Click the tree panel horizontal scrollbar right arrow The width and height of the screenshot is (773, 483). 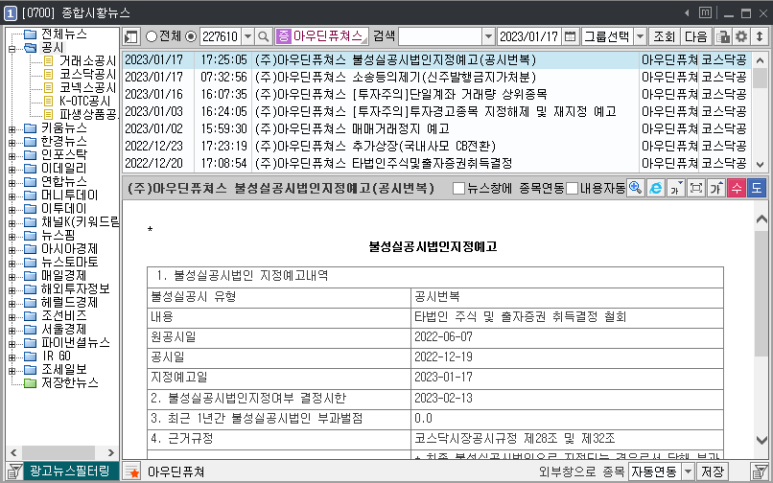pos(111,452)
